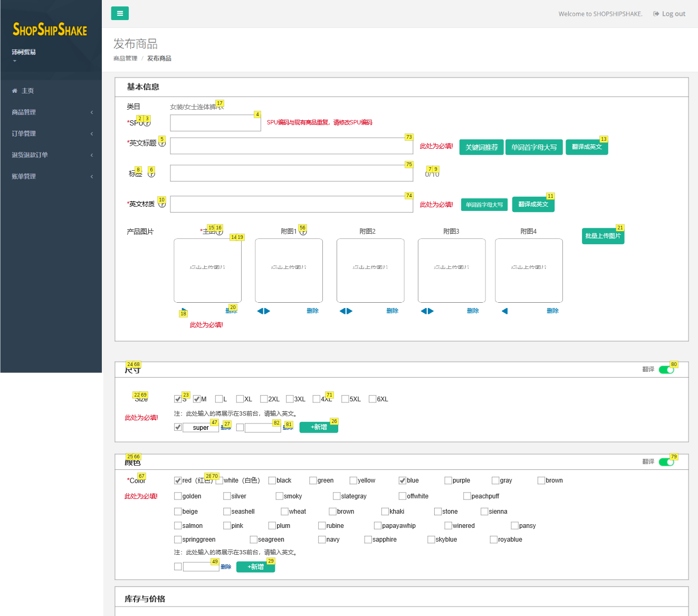This screenshot has width=698, height=616.
Task: Focus the 英文材质 input field
Action: (291, 204)
